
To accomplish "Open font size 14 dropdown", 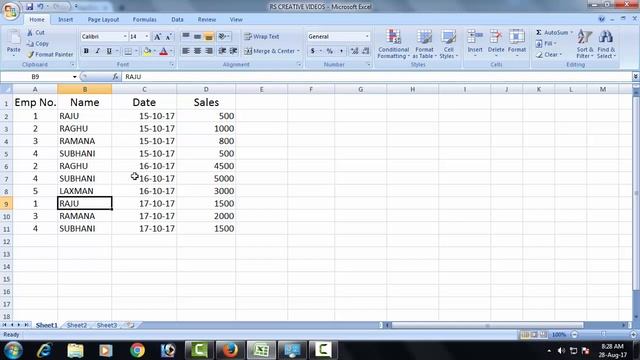I will [x=147, y=37].
